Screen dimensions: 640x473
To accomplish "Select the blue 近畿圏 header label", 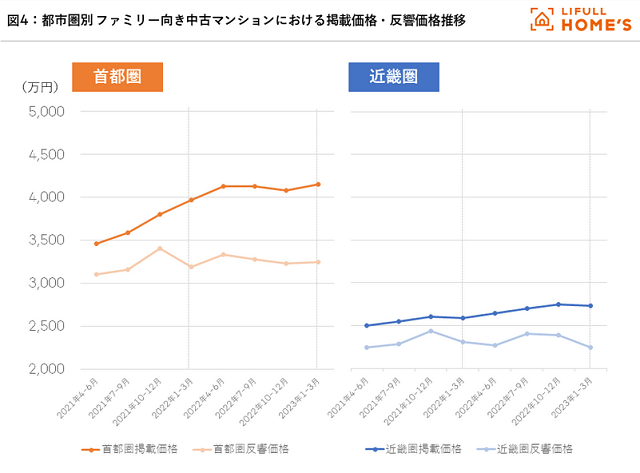I will tap(394, 77).
